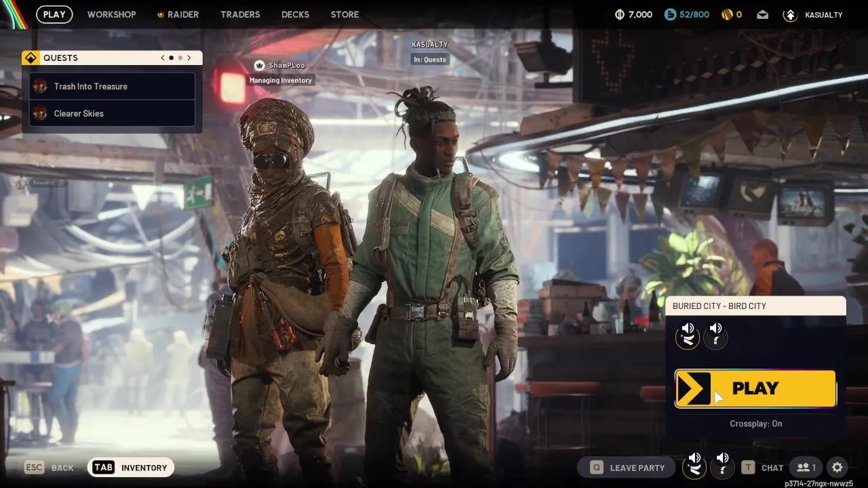Click the TAB key icon
The width and height of the screenshot is (868, 488).
pos(103,468)
